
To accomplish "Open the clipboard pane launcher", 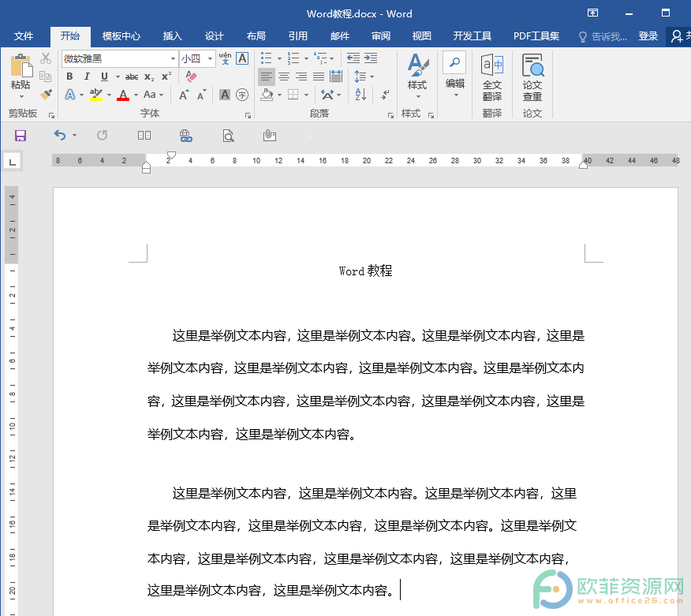I will (51, 115).
